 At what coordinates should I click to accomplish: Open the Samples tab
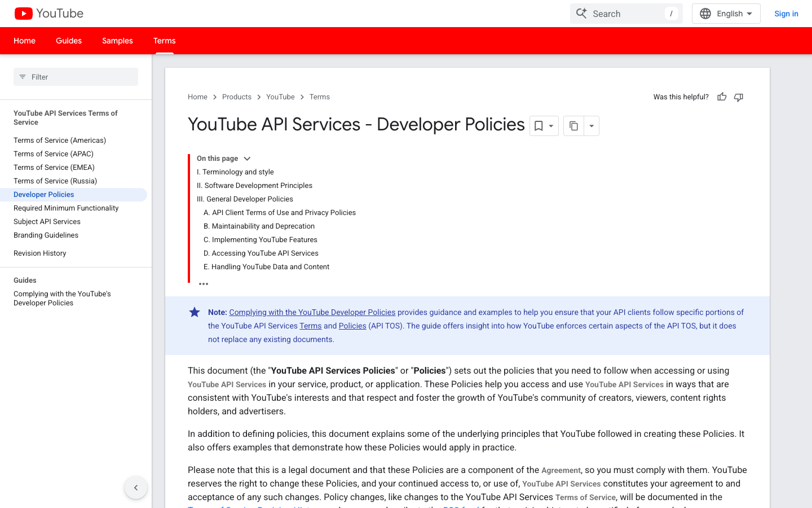coord(117,41)
